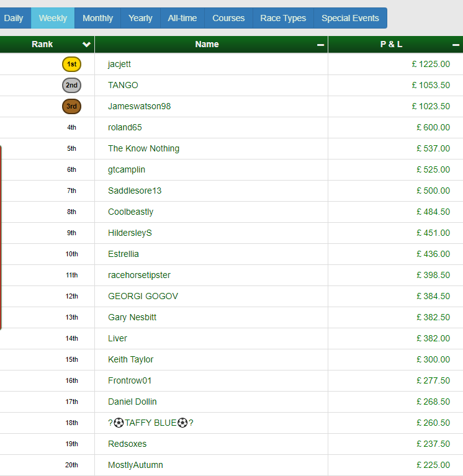Click the £ 277.50 value

433,380
